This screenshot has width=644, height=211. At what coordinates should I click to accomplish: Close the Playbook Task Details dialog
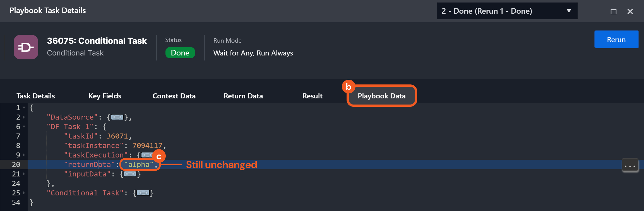click(x=630, y=11)
